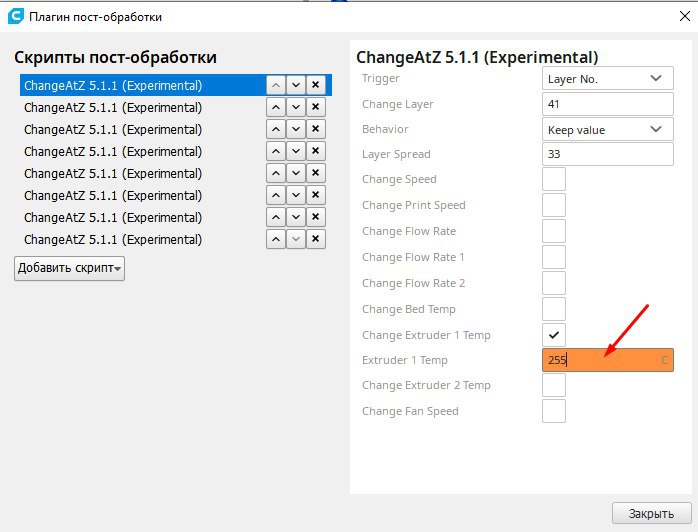Move the fifth ChangeAtZ script down
698x532 pixels.
click(x=296, y=173)
